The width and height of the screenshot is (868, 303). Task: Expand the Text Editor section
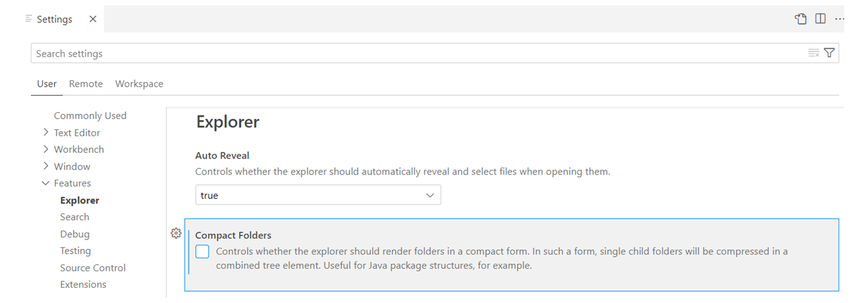[46, 132]
